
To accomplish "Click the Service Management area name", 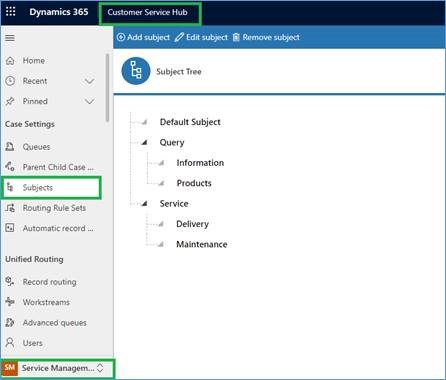I will (58, 368).
